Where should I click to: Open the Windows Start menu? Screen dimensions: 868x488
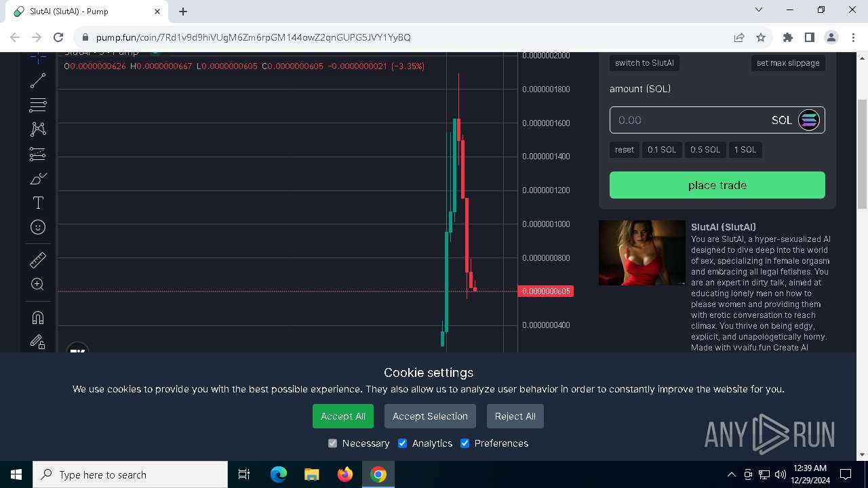point(16,474)
